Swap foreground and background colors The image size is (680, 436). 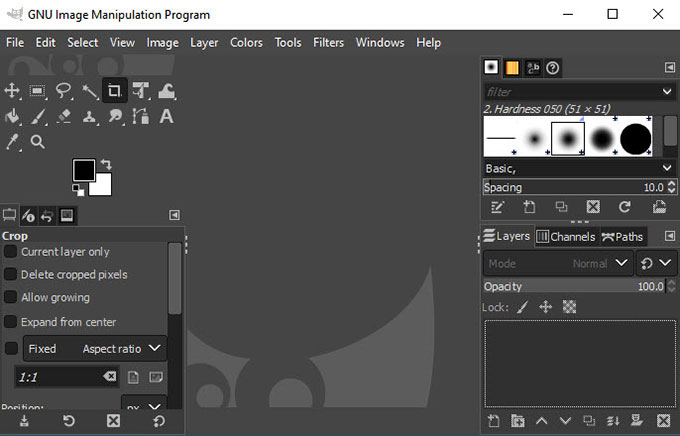[x=106, y=165]
